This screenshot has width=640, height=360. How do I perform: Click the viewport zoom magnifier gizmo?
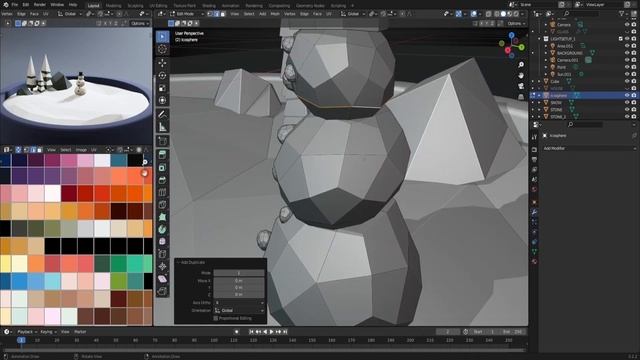(521, 65)
